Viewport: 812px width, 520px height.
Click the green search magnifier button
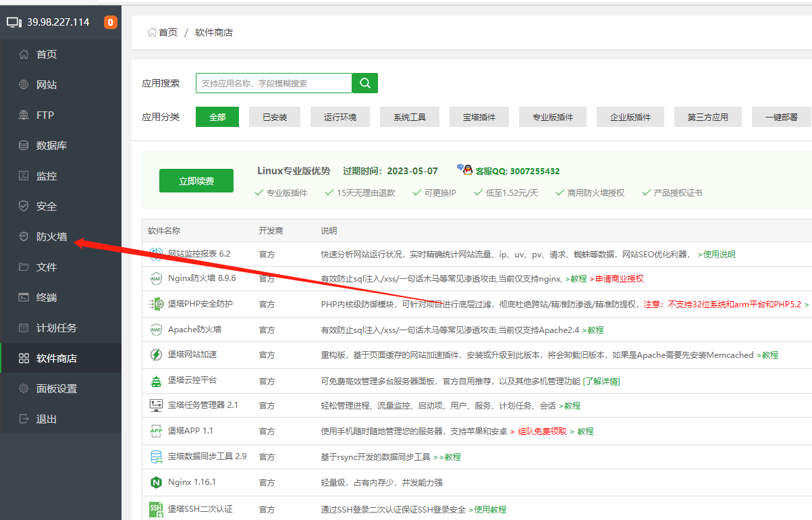tap(365, 83)
